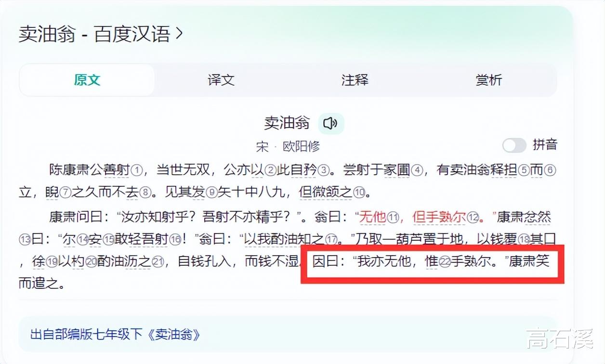Click annotation marker ⑪ after red 无他

pos(393,218)
